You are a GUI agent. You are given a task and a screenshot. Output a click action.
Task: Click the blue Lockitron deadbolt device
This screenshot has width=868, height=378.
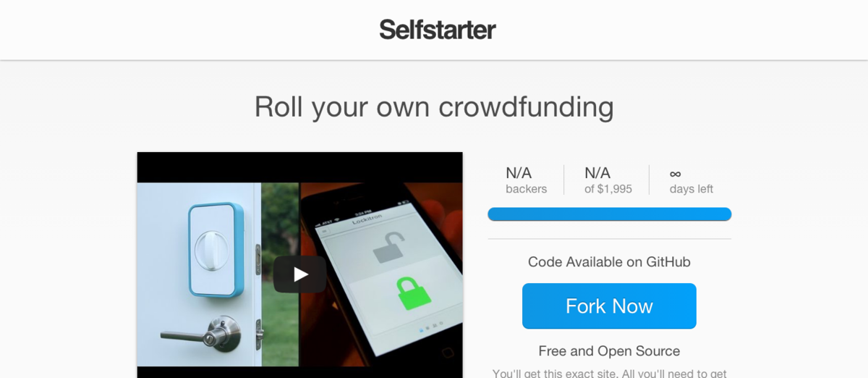click(x=215, y=250)
